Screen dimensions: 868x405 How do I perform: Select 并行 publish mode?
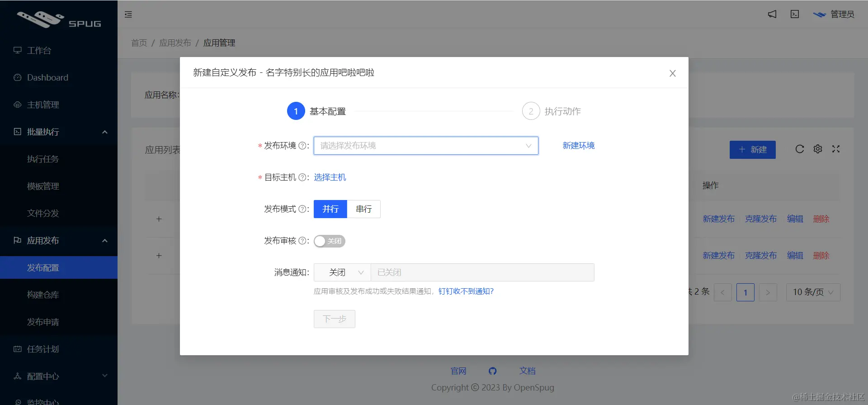tap(330, 209)
